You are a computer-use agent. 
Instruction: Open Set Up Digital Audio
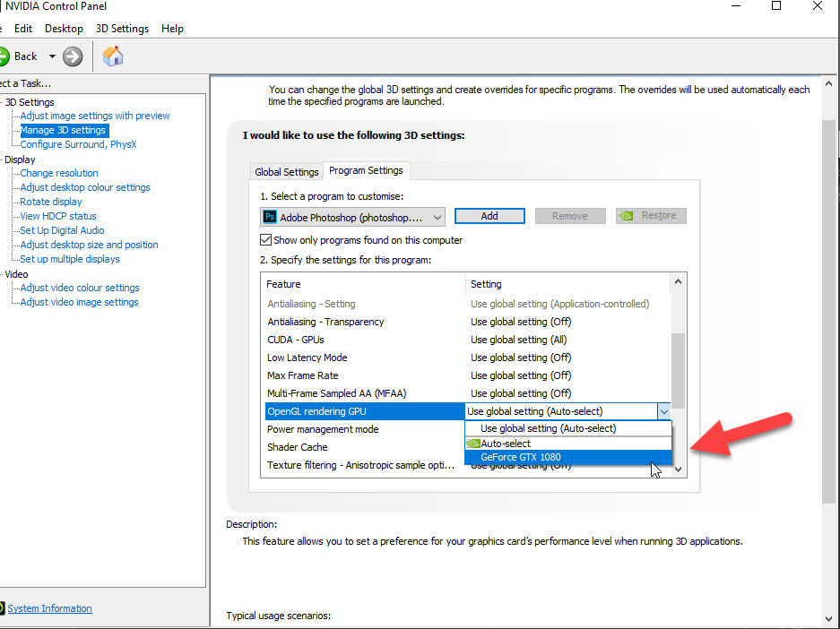[62, 230]
